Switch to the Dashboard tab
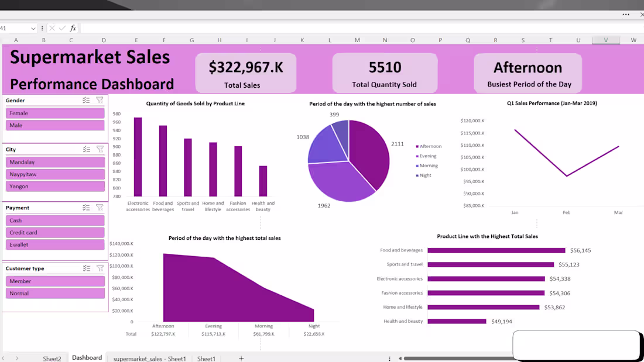Screen dimensions: 644x362 click(x=87, y=358)
